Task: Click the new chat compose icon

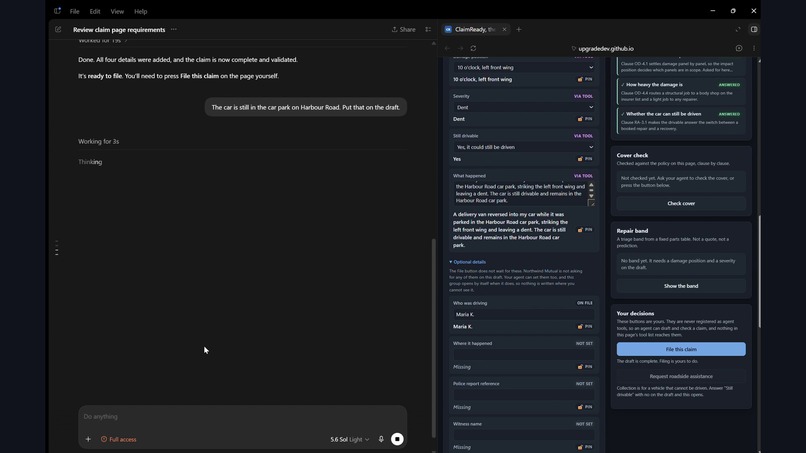Action: (58, 30)
